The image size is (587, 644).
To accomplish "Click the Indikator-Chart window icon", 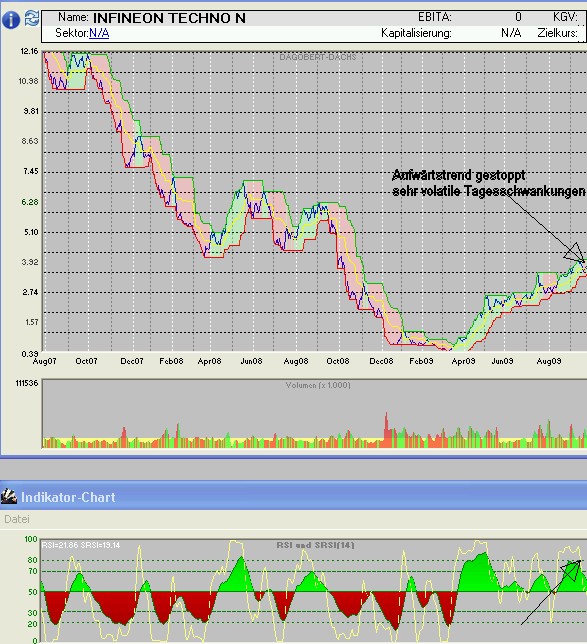I will (9, 496).
